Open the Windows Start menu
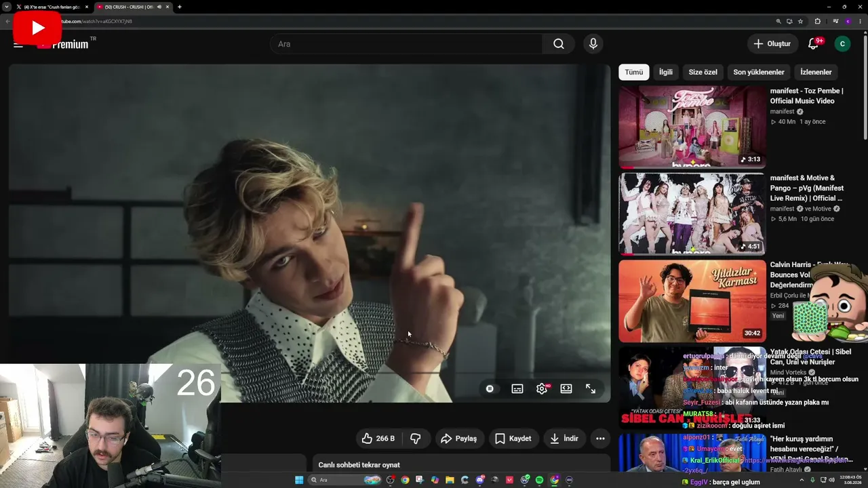This screenshot has height=488, width=868. [299, 480]
